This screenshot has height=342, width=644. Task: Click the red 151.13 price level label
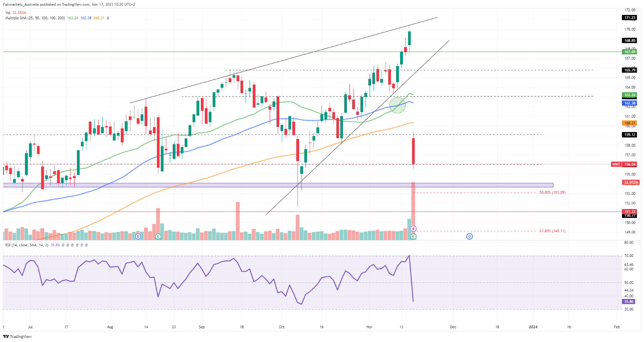[630, 211]
